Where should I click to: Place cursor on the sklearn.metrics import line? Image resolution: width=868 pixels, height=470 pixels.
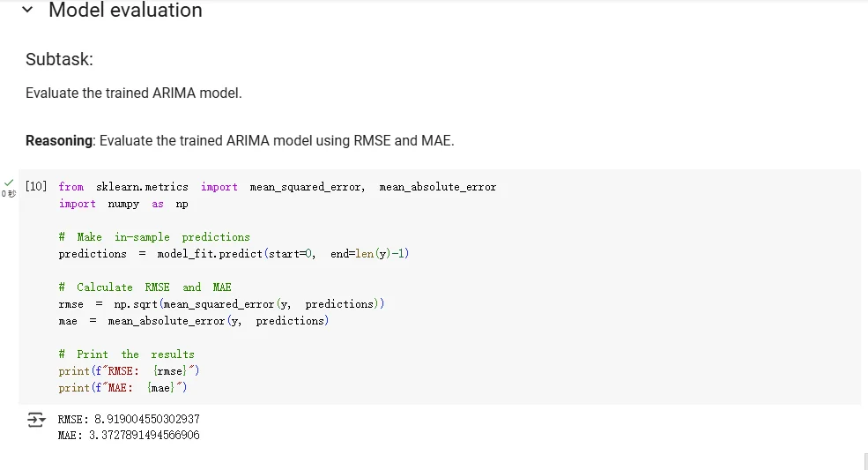(278, 187)
